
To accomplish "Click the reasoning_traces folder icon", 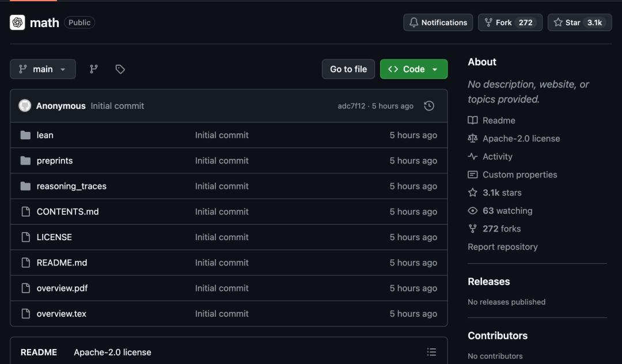I will (25, 186).
